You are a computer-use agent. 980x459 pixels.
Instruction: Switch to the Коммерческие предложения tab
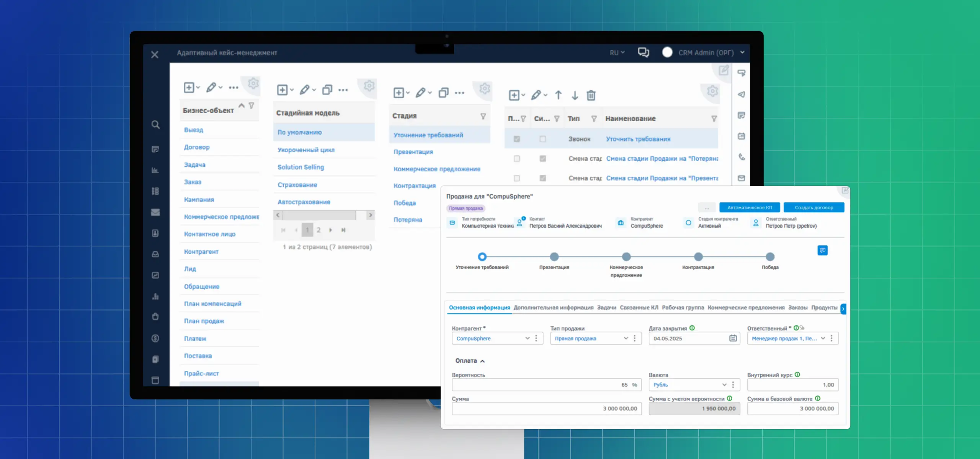click(x=746, y=308)
